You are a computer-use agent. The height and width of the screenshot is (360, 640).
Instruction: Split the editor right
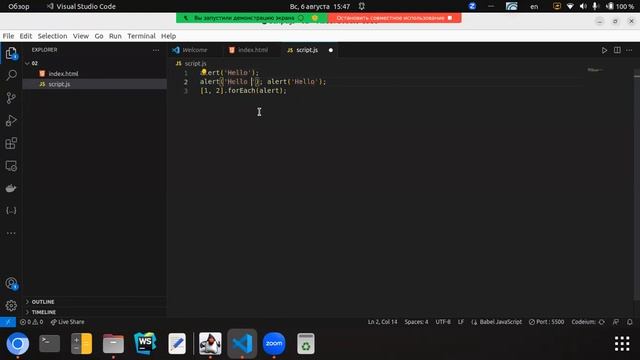point(617,50)
